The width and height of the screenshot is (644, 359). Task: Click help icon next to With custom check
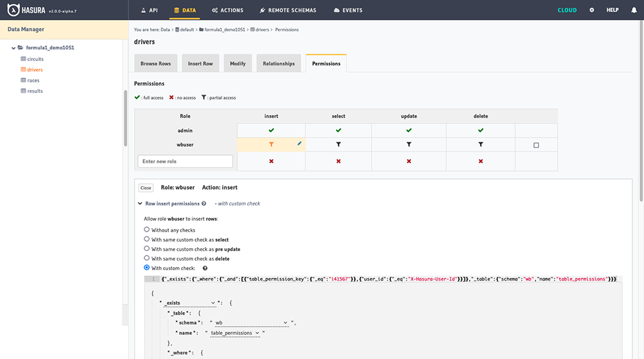pyautogui.click(x=205, y=268)
